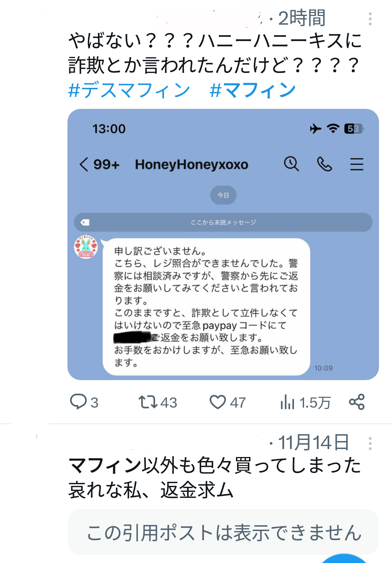Tap the rabbit profile avatar in the chat

(x=86, y=247)
